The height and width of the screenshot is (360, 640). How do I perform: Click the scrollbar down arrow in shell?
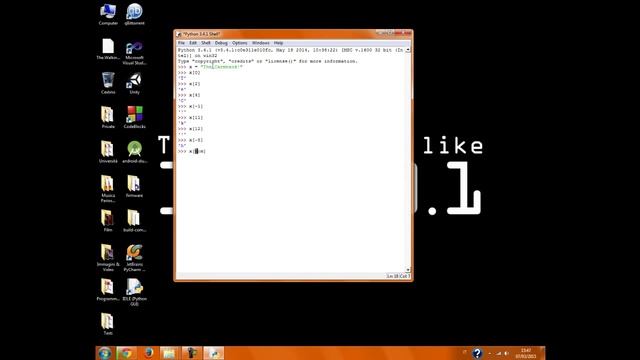click(x=408, y=270)
